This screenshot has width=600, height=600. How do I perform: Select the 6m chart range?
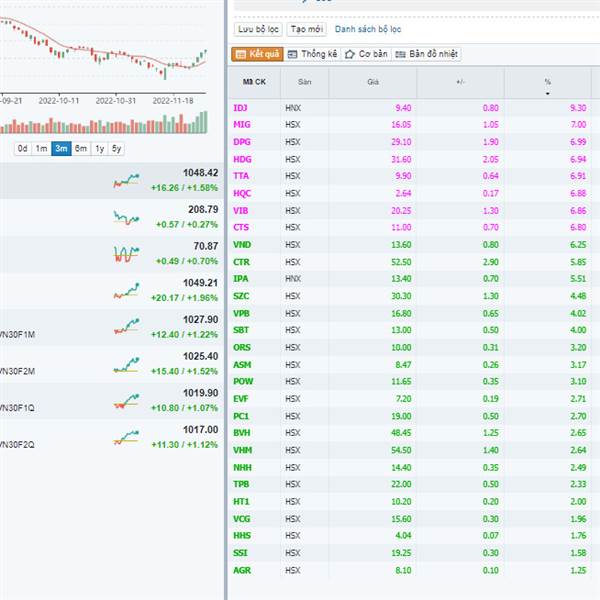pos(81,148)
